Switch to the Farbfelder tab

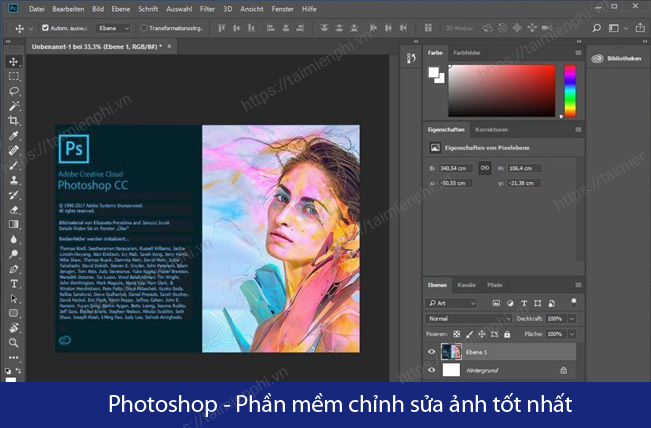[x=467, y=53]
